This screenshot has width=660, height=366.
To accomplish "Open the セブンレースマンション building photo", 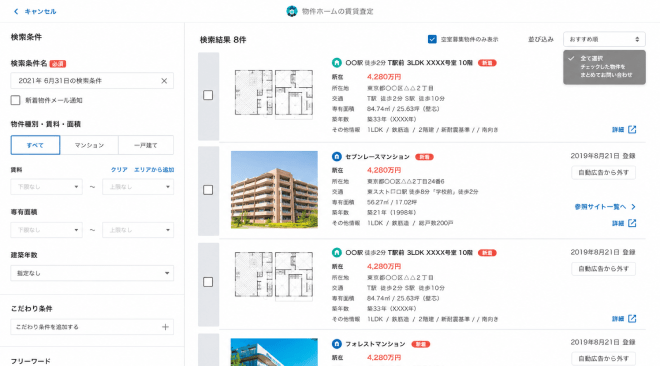I will point(274,190).
